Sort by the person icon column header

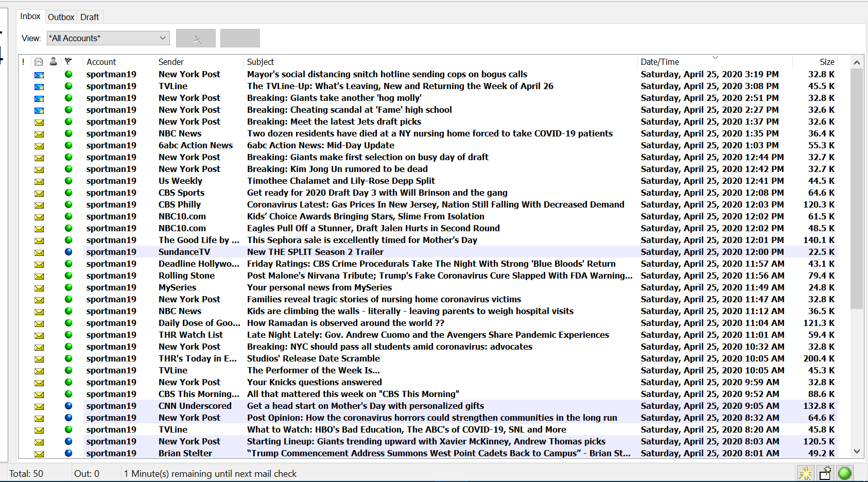click(54, 62)
